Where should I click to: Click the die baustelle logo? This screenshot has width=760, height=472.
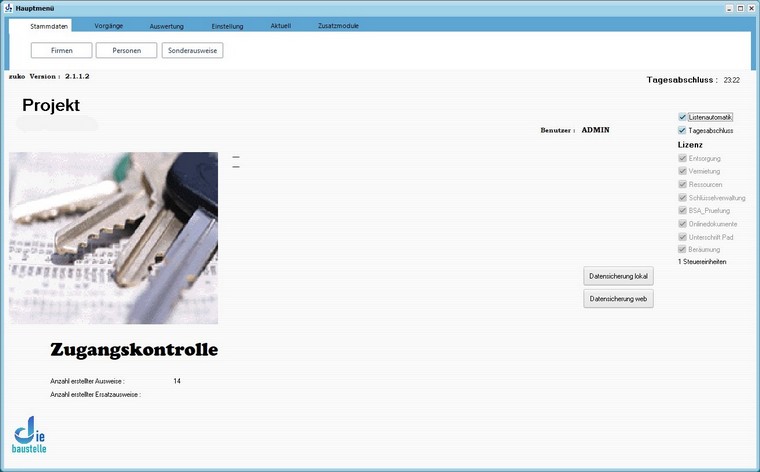point(29,435)
